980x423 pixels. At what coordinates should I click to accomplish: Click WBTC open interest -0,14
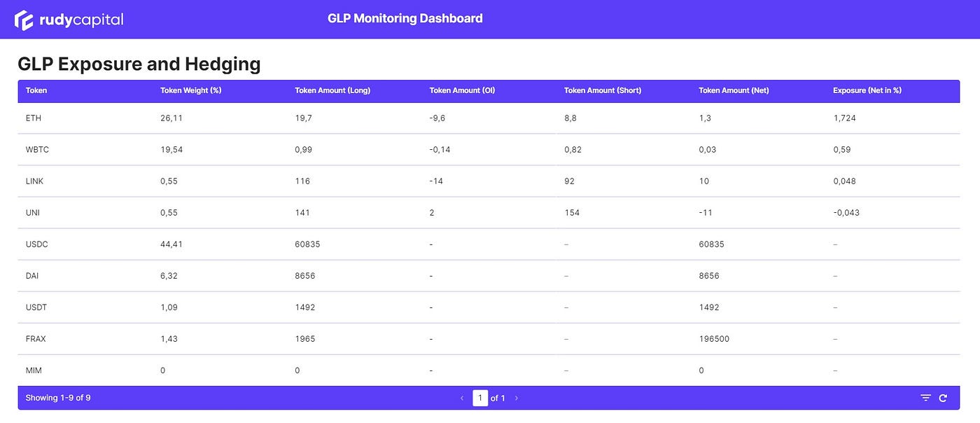click(440, 150)
